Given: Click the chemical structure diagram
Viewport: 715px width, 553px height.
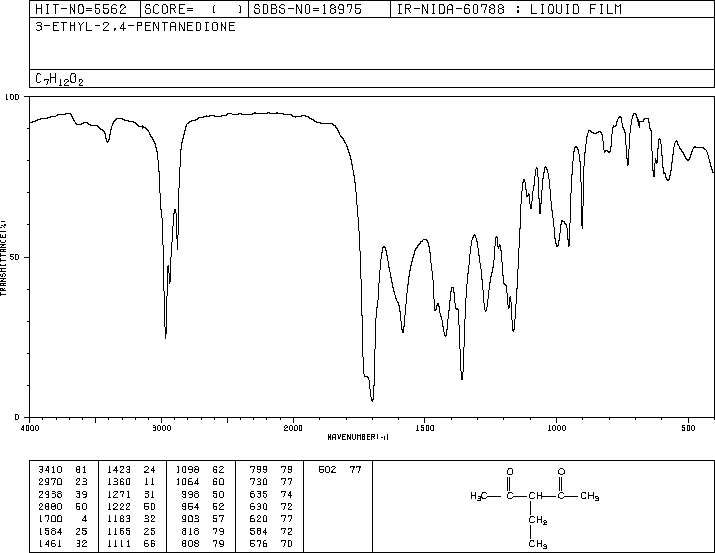Looking at the screenshot, I should tap(534, 507).
